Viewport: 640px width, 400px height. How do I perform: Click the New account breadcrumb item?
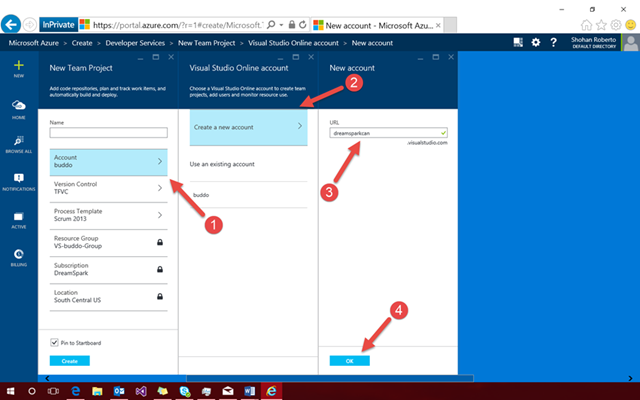click(x=372, y=43)
